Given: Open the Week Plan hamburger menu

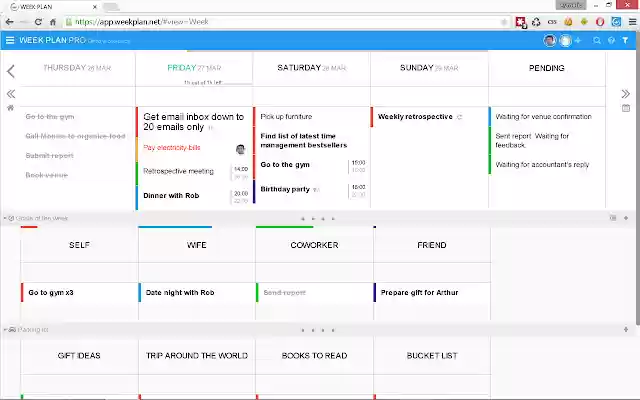Looking at the screenshot, I should (10, 40).
